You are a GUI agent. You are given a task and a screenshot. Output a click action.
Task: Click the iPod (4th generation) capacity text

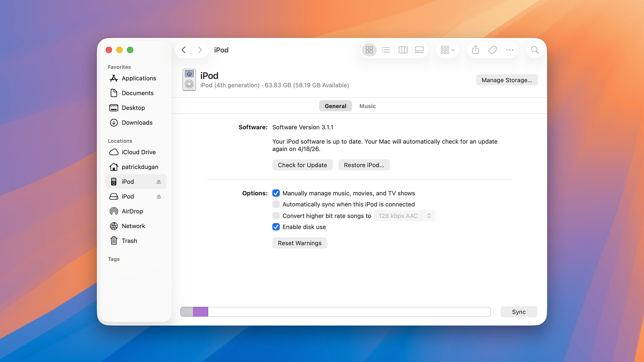(274, 85)
